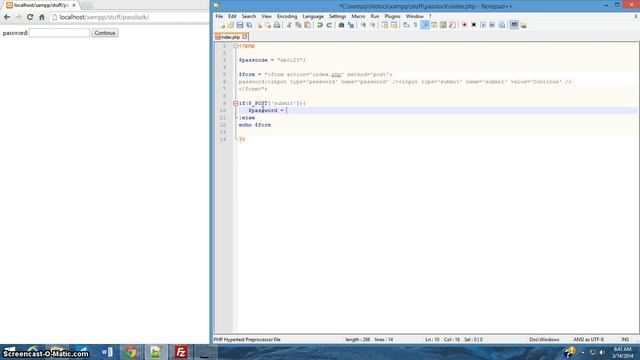640x360 pixels.
Task: Go to the browser home page
Action: [x=42, y=17]
